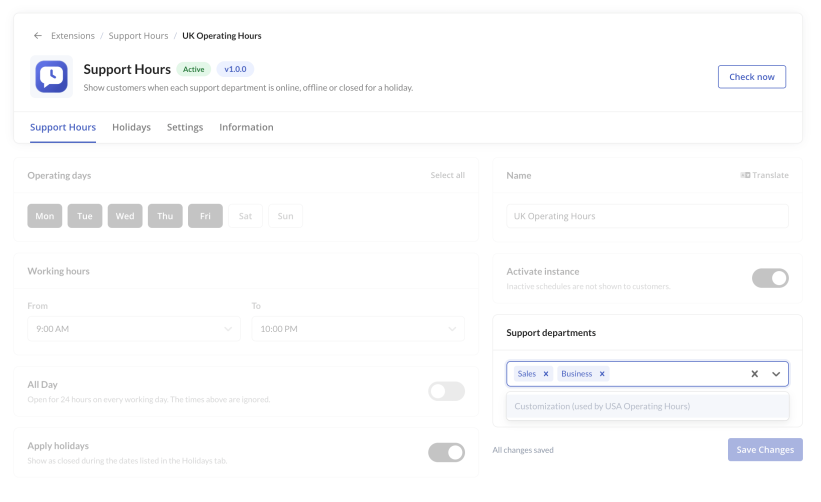Remove the Business department tag
Image resolution: width=821 pixels, height=502 pixels.
602,374
